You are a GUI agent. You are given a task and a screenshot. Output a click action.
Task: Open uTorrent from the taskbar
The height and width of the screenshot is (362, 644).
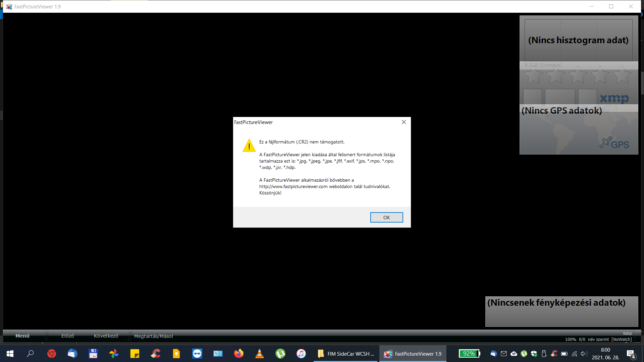click(x=280, y=354)
